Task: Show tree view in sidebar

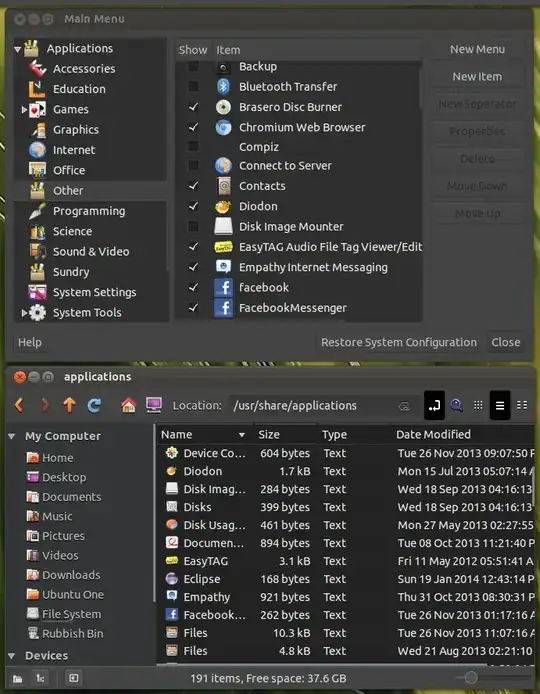Action: point(40,678)
